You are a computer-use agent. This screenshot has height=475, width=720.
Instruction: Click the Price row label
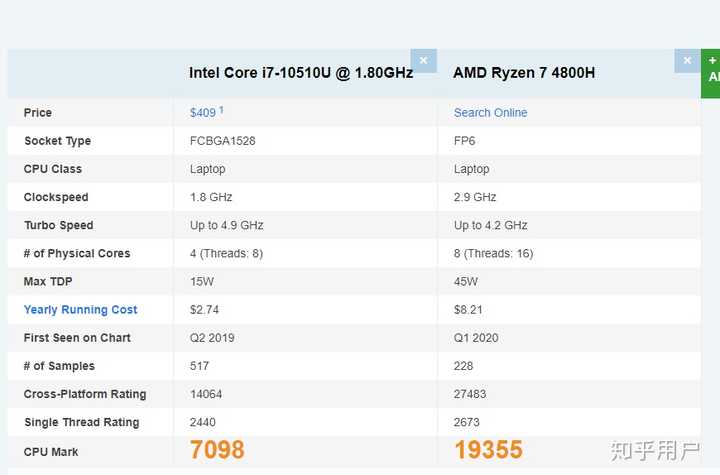38,113
